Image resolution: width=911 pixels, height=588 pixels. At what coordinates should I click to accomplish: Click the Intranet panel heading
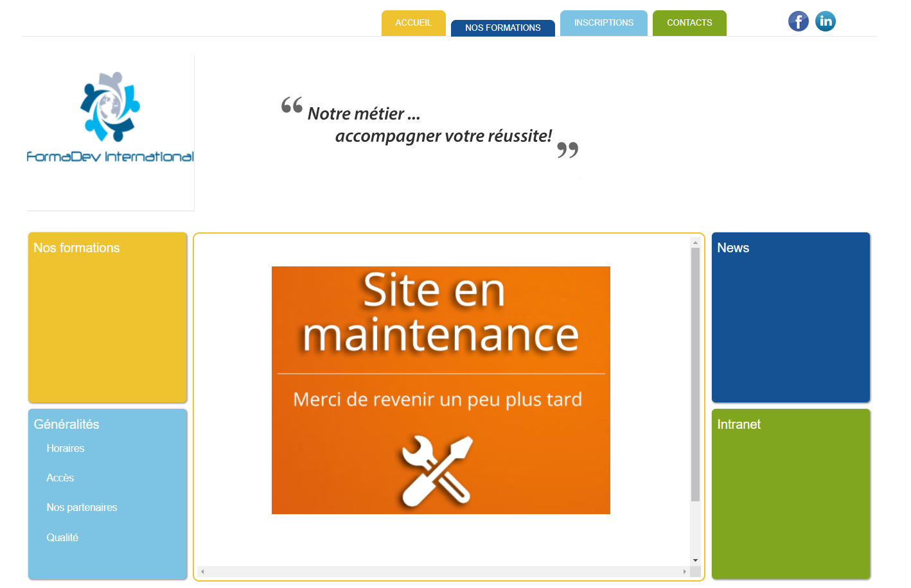739,424
